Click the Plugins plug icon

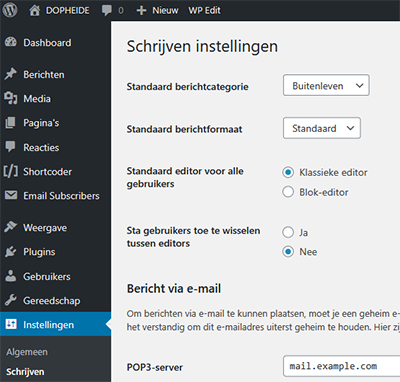(11, 252)
